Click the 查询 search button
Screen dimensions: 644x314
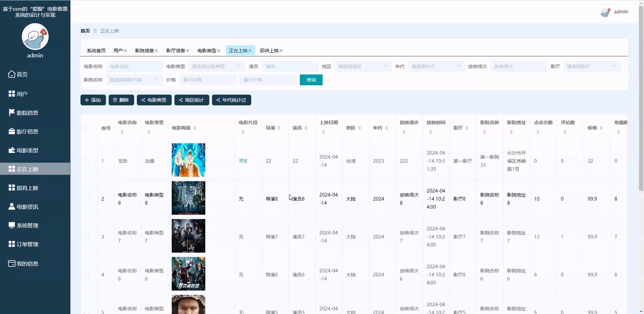click(311, 80)
